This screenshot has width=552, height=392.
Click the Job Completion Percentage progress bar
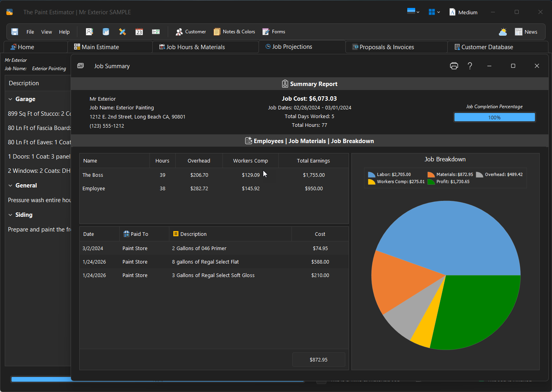tap(494, 117)
